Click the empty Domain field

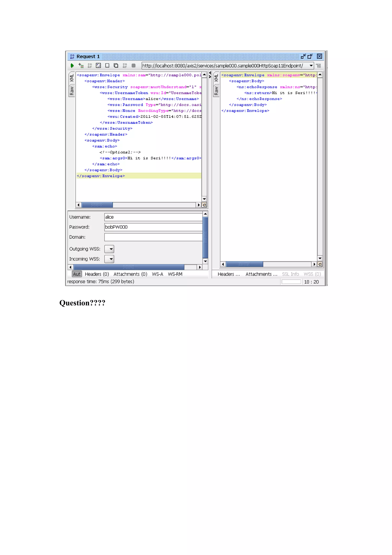[x=153, y=237]
